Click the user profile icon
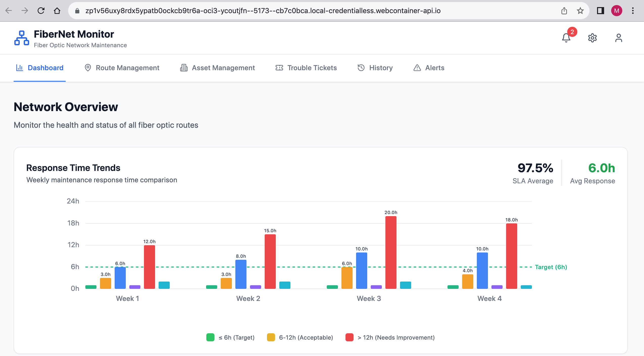This screenshot has height=356, width=644. point(618,38)
